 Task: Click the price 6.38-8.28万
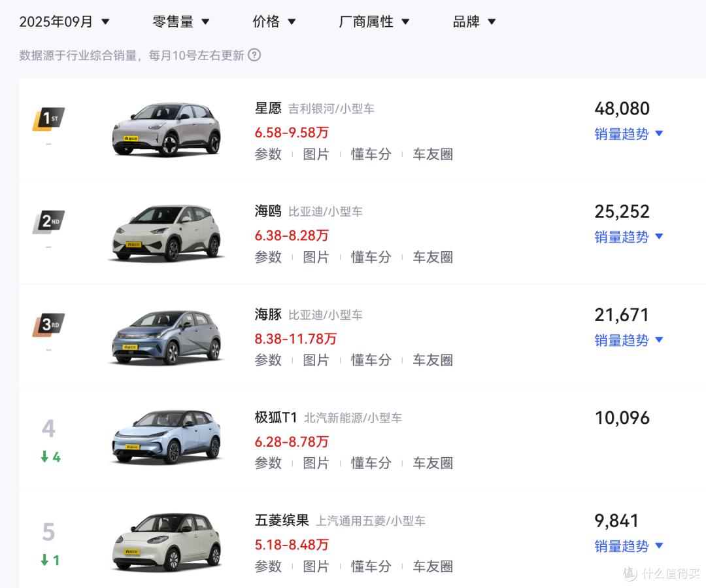pos(292,235)
